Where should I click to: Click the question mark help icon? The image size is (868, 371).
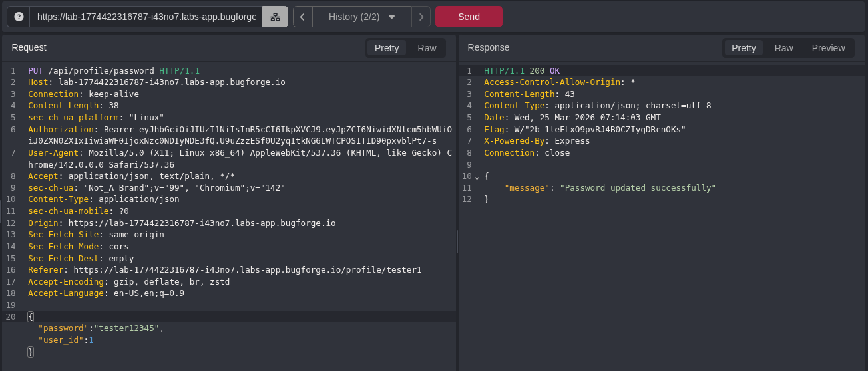coord(19,17)
